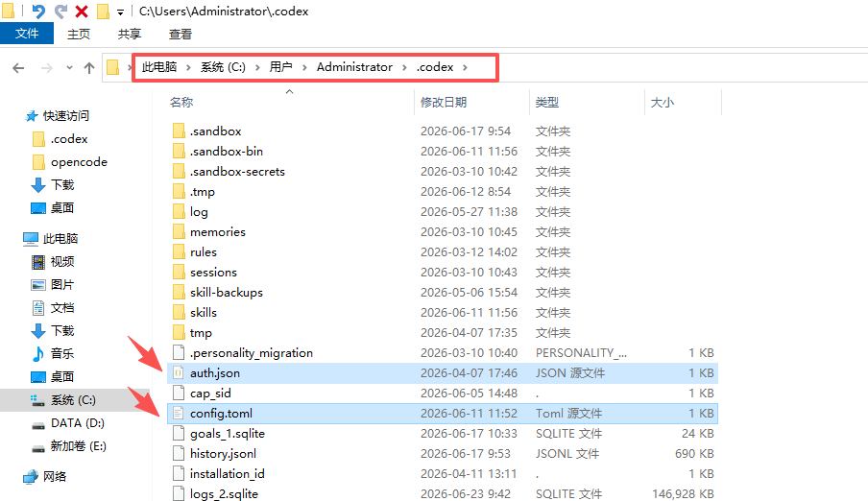Select 系统 (C:) drive in navigation pane

coord(73,400)
